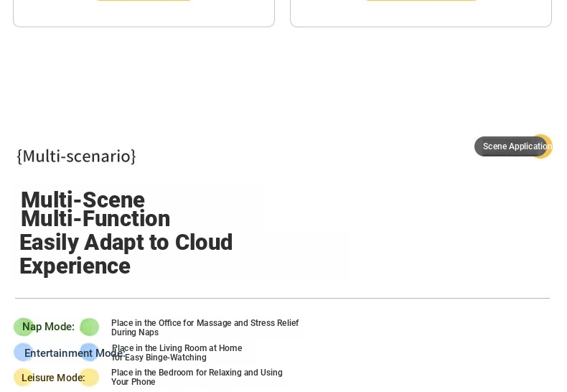This screenshot has width=567, height=392.
Task: Click the Multi-Function heading line
Action: (x=95, y=219)
